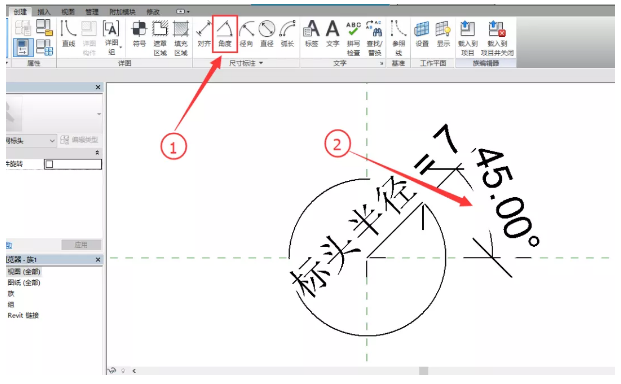Screen dimensions: 621x384
Task: Run the 拼写检查 spell check tool
Action: click(353, 38)
